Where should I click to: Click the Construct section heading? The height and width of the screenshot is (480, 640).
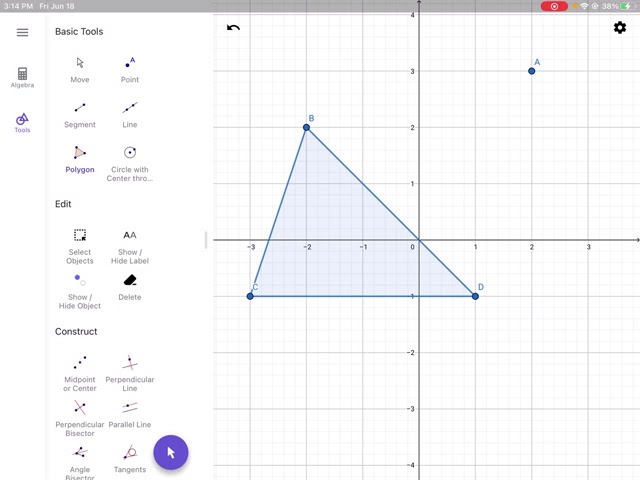click(x=76, y=331)
